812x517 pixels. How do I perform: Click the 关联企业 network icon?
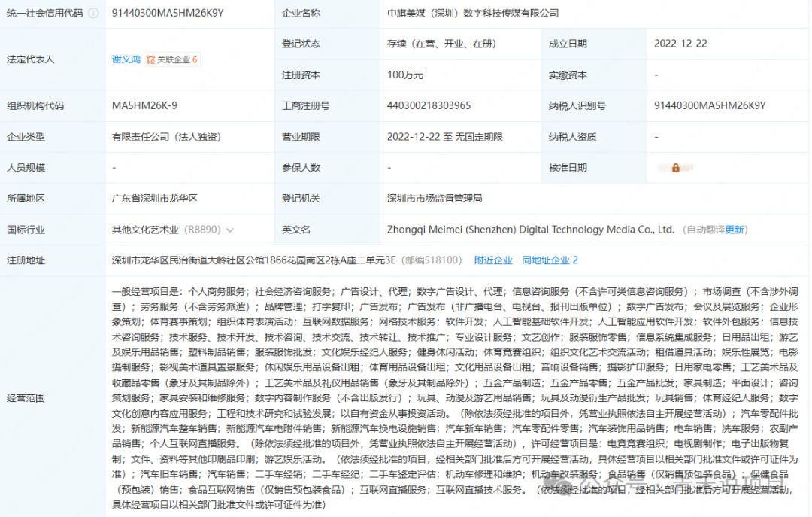150,59
